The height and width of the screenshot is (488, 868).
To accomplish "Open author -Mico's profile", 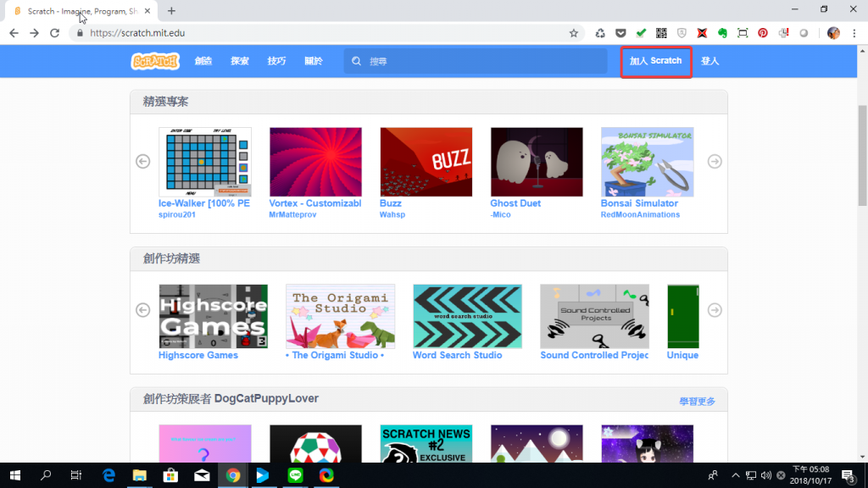I will (x=500, y=214).
